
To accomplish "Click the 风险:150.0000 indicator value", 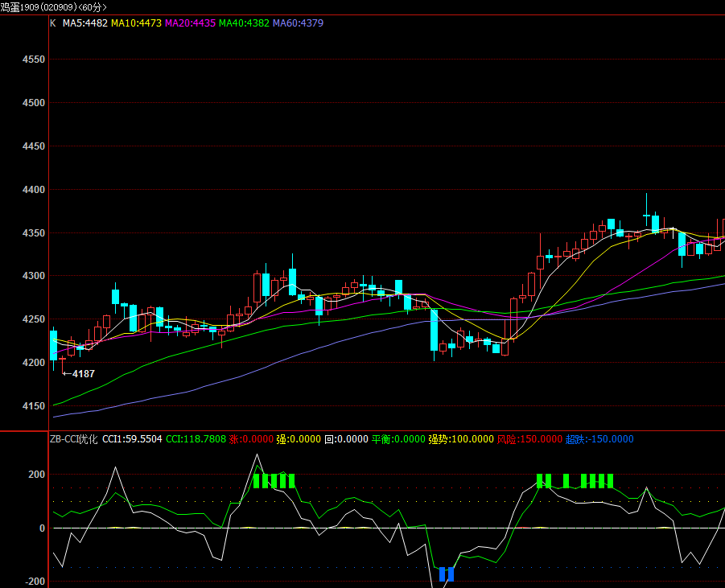I will point(529,439).
